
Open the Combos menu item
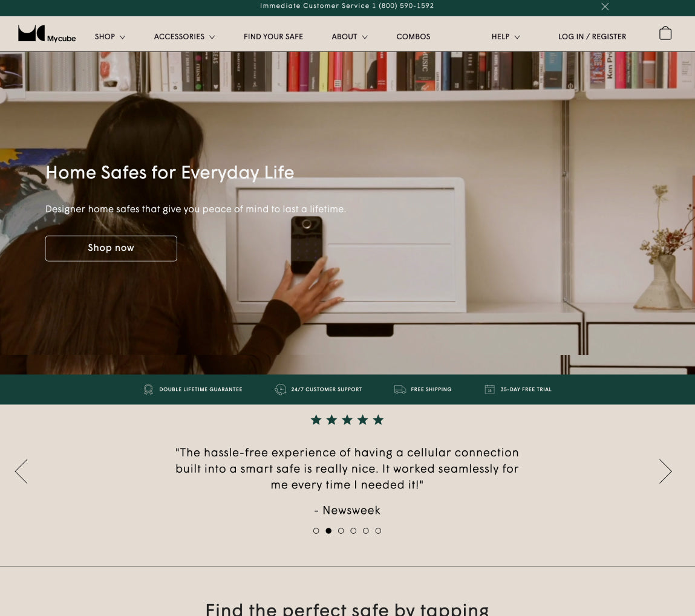tap(413, 37)
